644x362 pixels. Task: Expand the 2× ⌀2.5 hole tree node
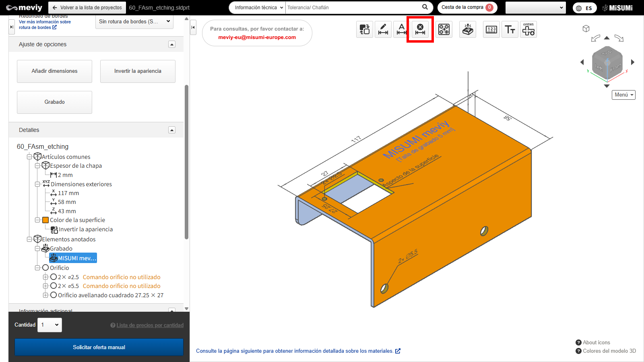45,277
